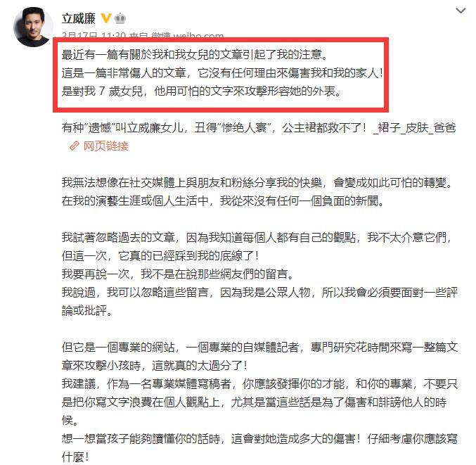The width and height of the screenshot is (476, 465).
Task: Click the crown membership icon
Action: (x=120, y=18)
